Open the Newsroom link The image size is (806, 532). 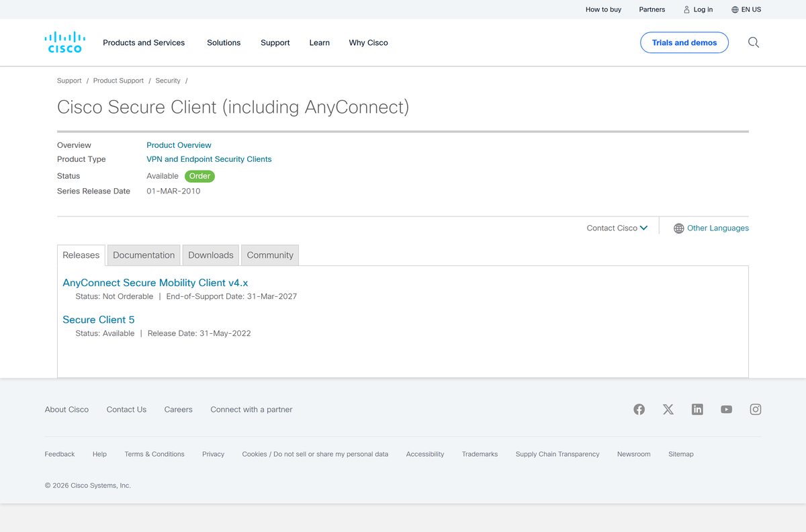[x=634, y=454]
